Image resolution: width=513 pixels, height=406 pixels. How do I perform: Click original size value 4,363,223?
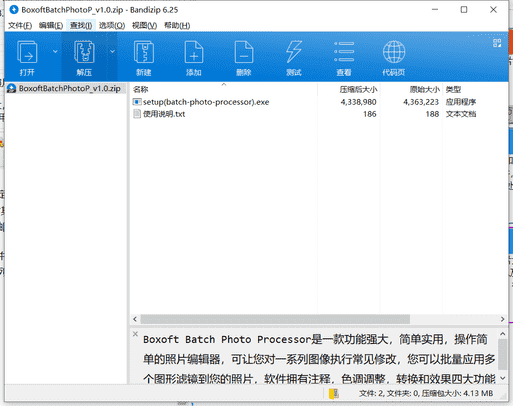(x=421, y=102)
